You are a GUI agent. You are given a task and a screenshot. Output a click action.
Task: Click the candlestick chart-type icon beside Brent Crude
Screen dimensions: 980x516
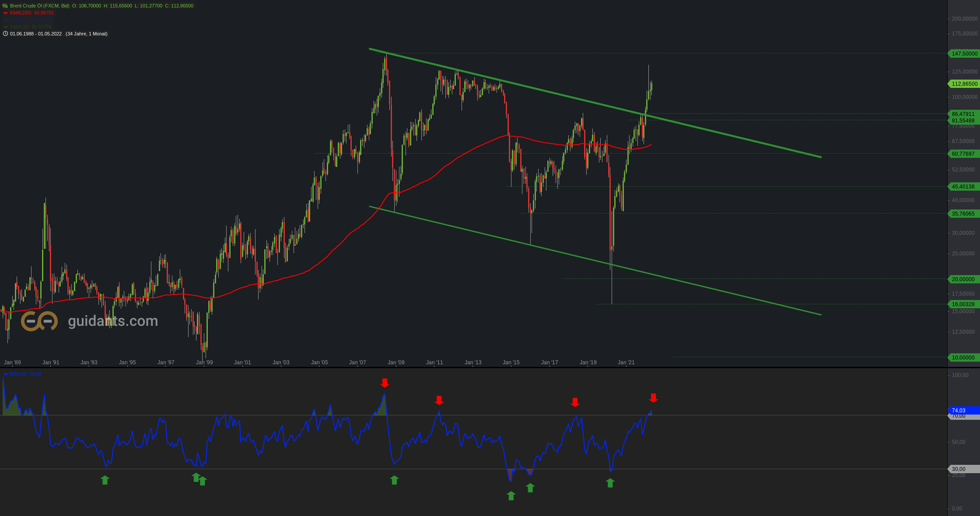(x=5, y=6)
